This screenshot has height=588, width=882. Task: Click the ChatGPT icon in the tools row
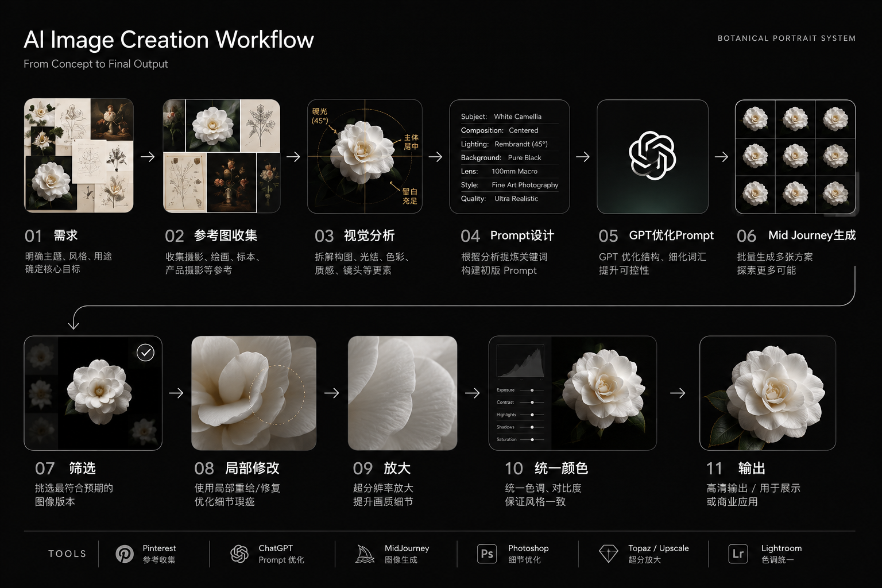pyautogui.click(x=239, y=554)
